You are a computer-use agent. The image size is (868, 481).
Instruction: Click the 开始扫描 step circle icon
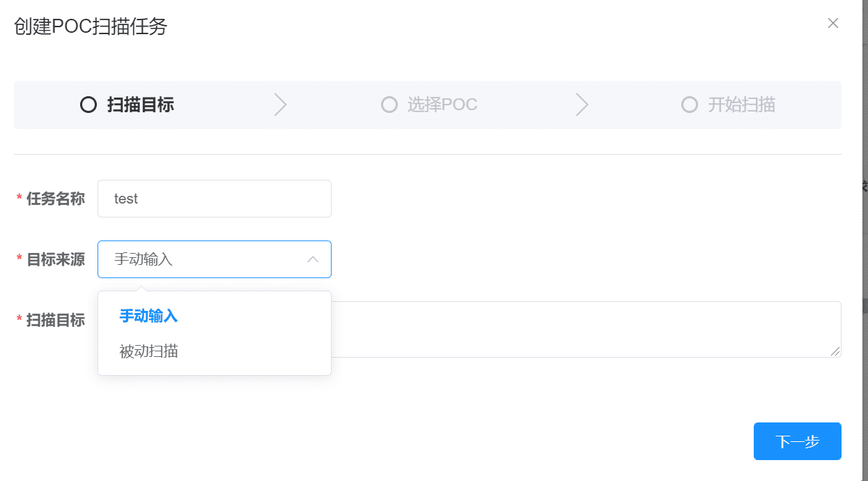[x=690, y=105]
